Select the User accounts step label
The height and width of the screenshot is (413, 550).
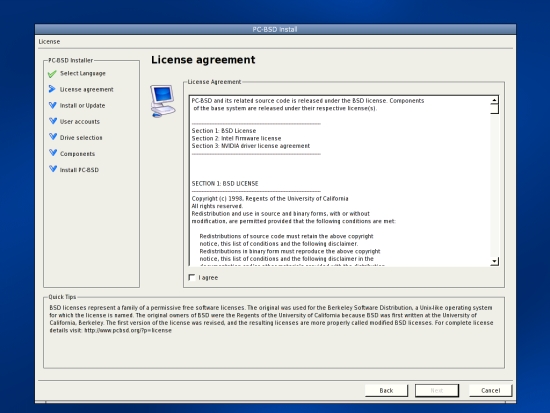pos(80,122)
